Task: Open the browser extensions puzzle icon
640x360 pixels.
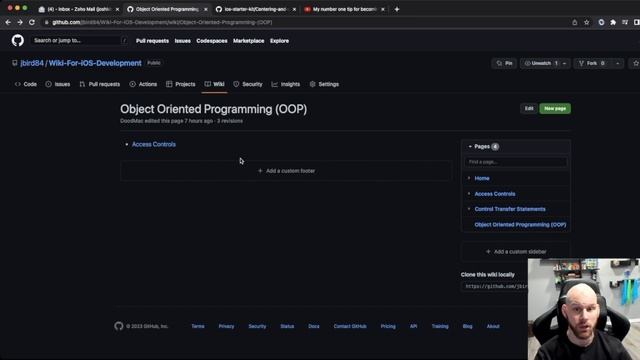Action: (613, 22)
